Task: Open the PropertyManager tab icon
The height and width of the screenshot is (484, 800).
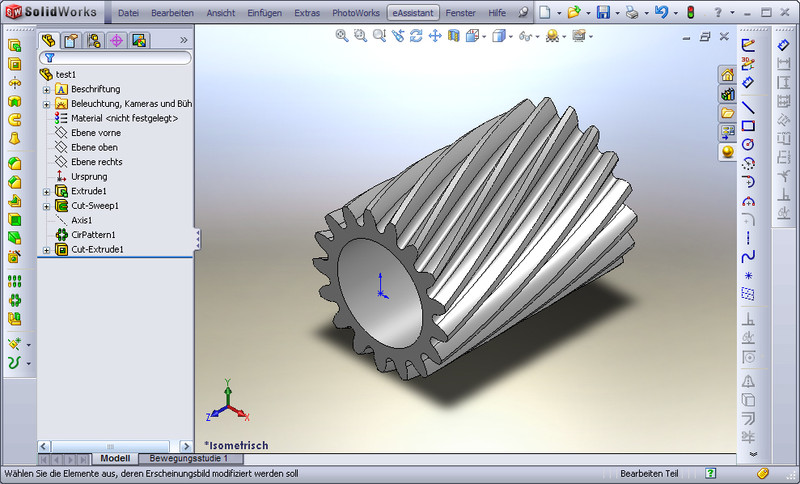Action: pyautogui.click(x=70, y=41)
